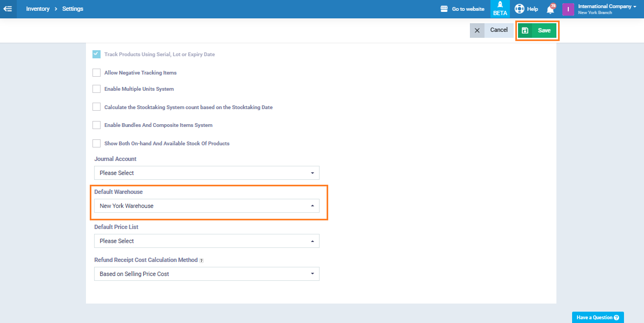Expand the Default Price List dropdown
644x323 pixels.
click(207, 241)
